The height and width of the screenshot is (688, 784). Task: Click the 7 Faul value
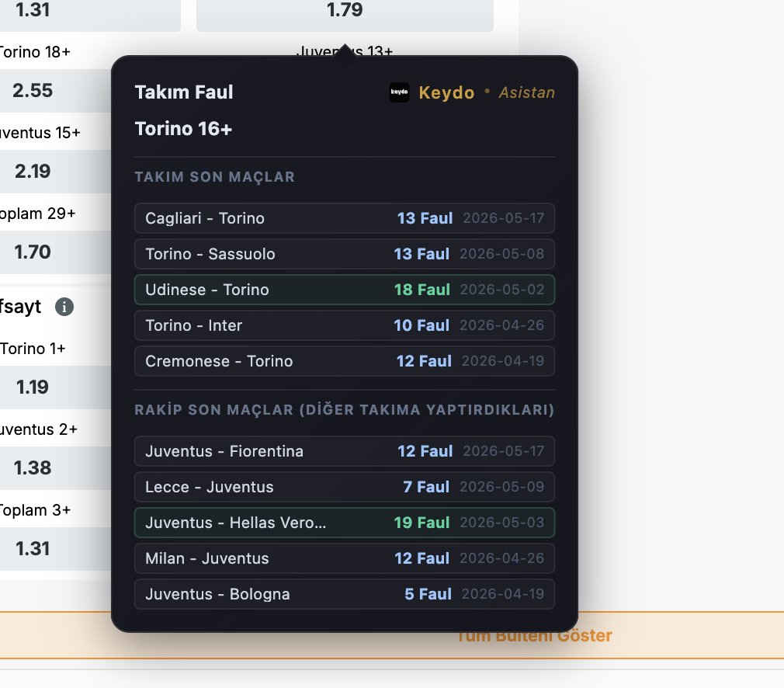point(426,487)
